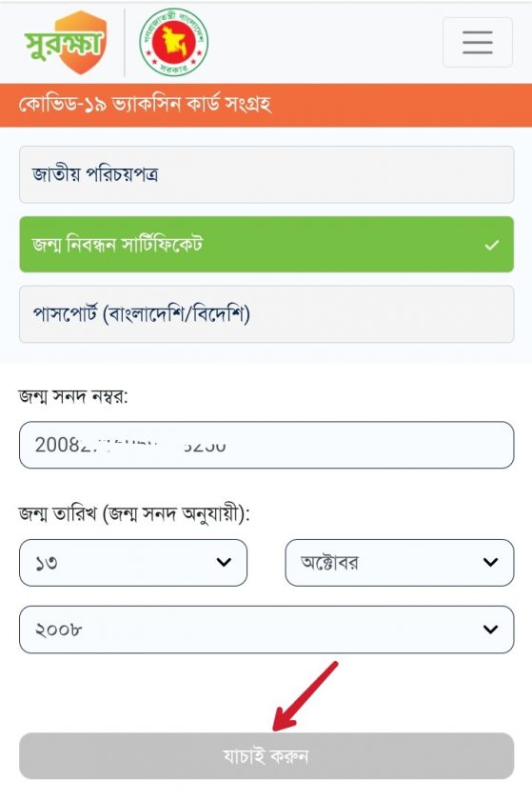Select জন্ম নিবন্ধন সার্টিফিকেট option
Screen dimensions: 532x800
[266, 245]
